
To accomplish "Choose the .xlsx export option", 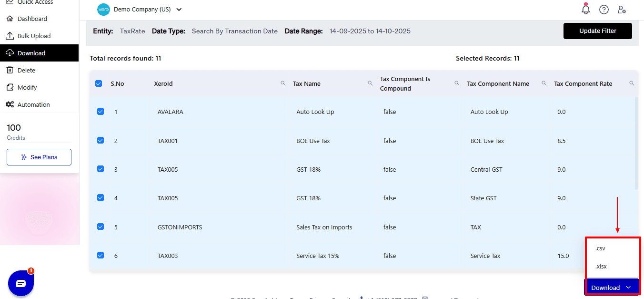I will pyautogui.click(x=601, y=266).
